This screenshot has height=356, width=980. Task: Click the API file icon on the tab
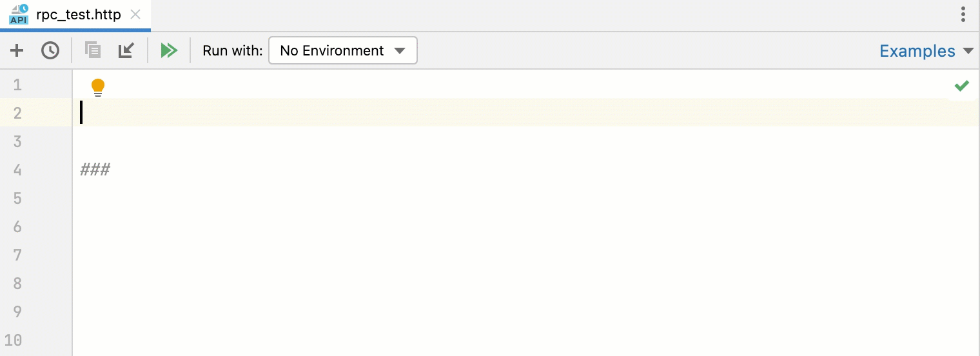(19, 14)
